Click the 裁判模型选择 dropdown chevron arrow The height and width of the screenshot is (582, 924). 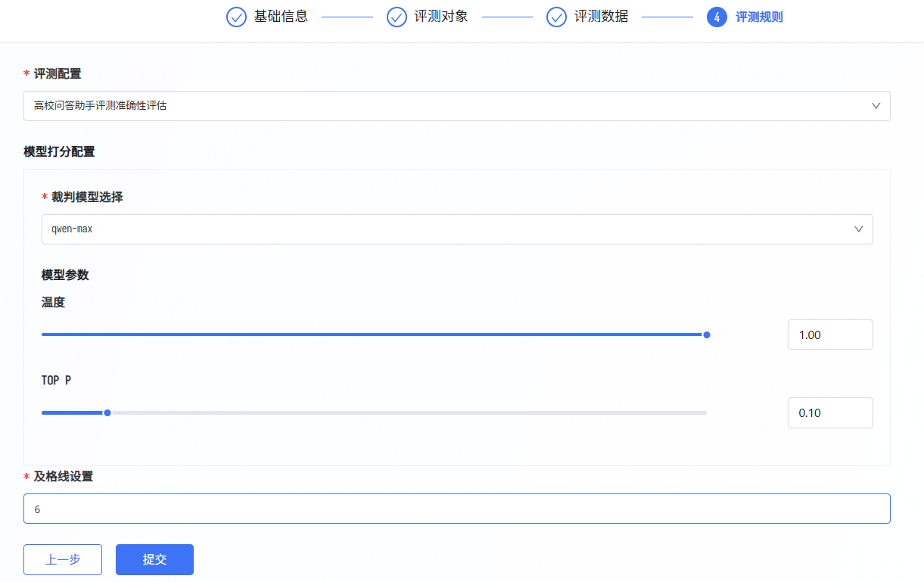(x=859, y=229)
